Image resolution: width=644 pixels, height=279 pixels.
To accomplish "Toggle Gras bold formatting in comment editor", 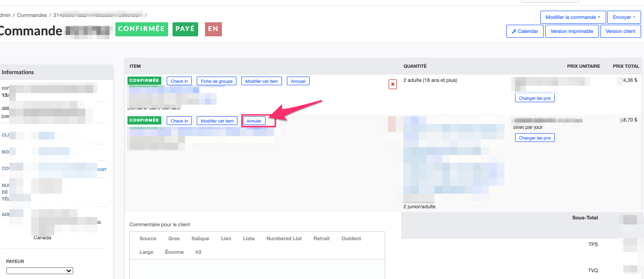I will [x=174, y=238].
